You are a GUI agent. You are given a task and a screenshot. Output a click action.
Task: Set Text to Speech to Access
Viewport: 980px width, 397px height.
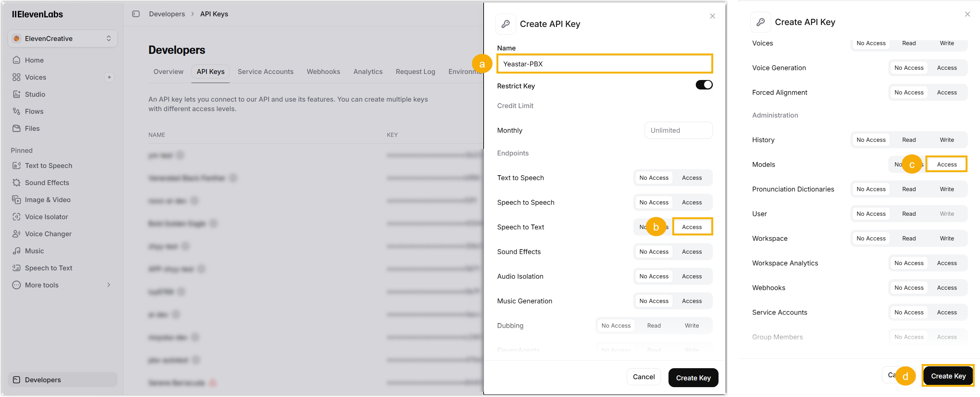tap(692, 178)
